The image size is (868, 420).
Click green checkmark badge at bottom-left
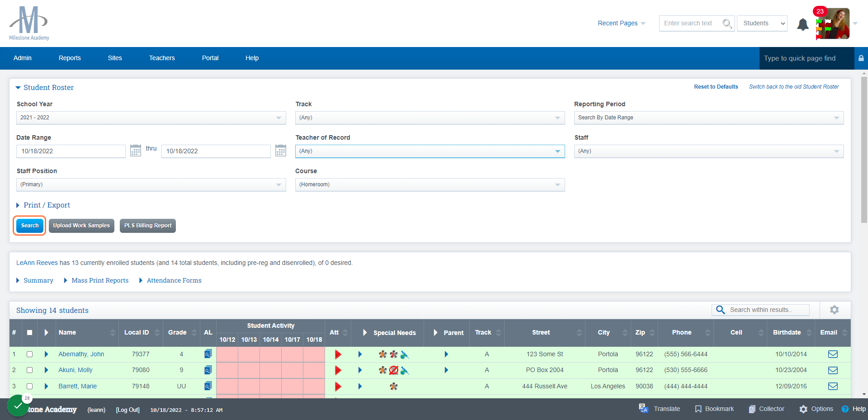pyautogui.click(x=18, y=406)
